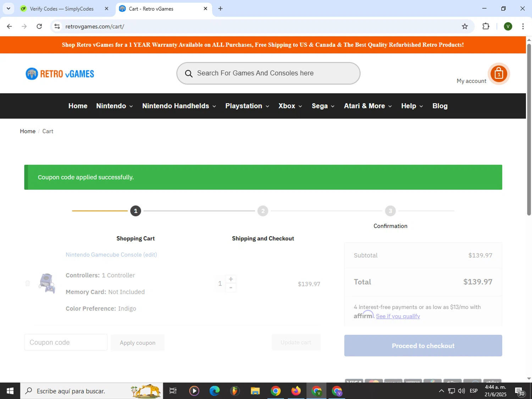532x399 pixels.
Task: Click ESP language indicator
Action: coord(473,391)
